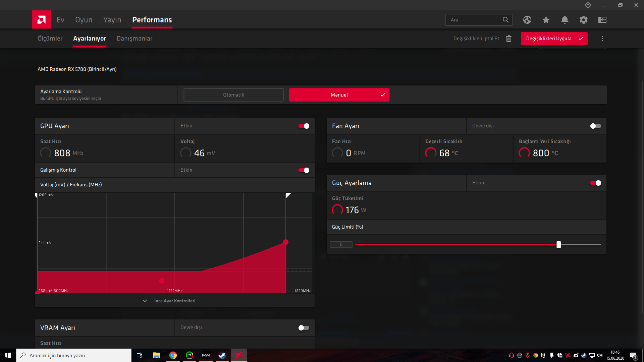Switch to the Oyun tab
Viewport: 644px width, 362px height.
(x=84, y=20)
